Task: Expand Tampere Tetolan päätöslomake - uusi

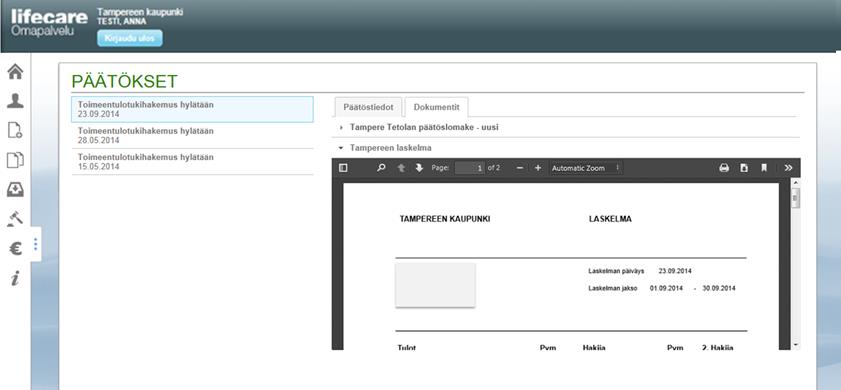Action: [x=566, y=128]
